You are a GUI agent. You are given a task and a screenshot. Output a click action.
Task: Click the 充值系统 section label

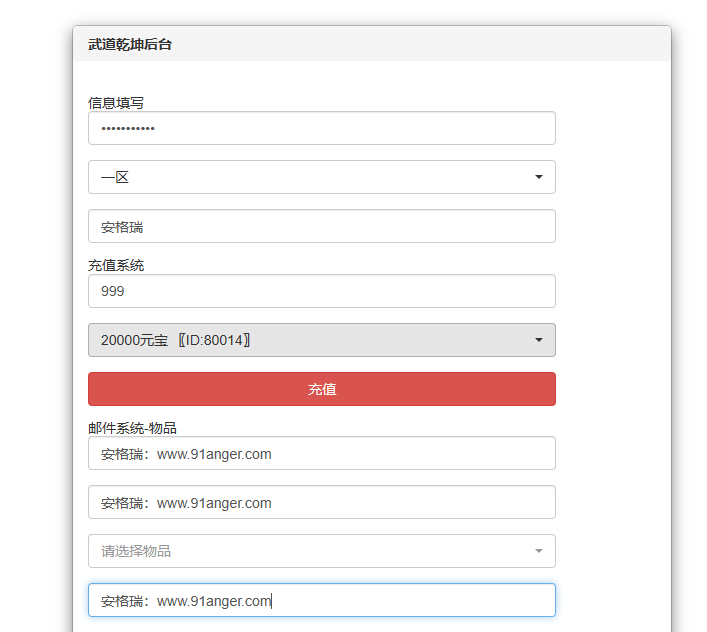click(116, 265)
